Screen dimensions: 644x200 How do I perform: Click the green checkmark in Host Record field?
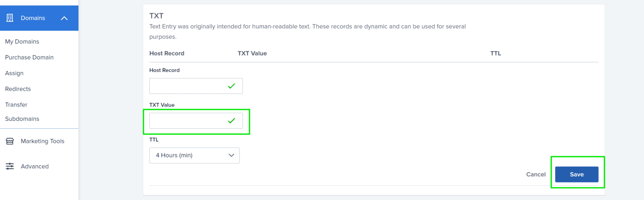coord(231,86)
